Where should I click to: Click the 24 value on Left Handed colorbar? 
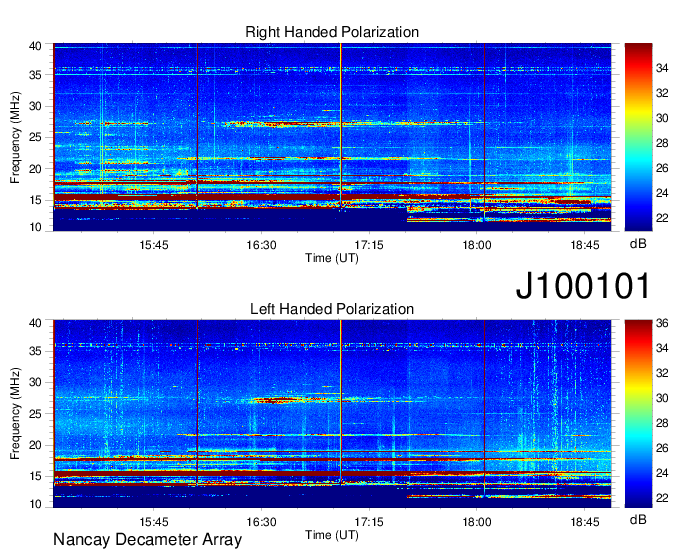click(662, 473)
